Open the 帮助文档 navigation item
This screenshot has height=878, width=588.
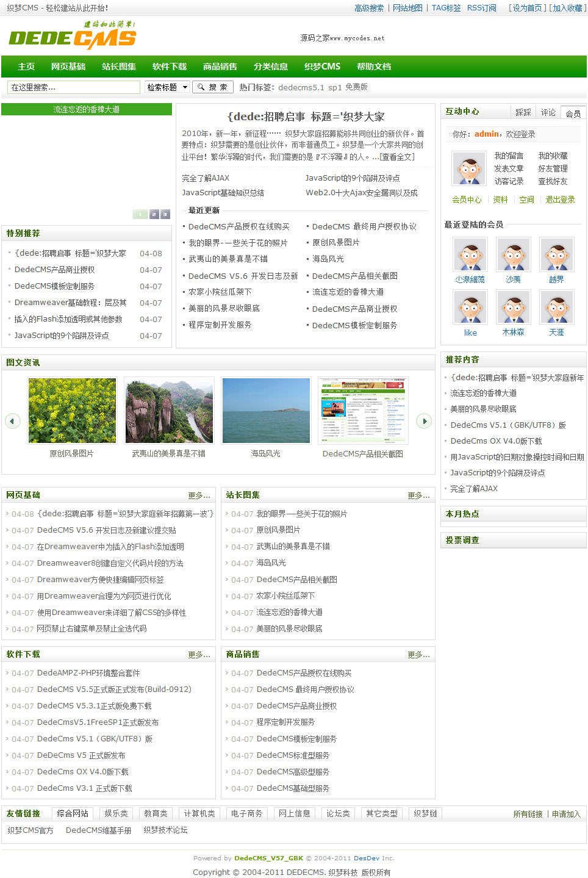click(374, 67)
